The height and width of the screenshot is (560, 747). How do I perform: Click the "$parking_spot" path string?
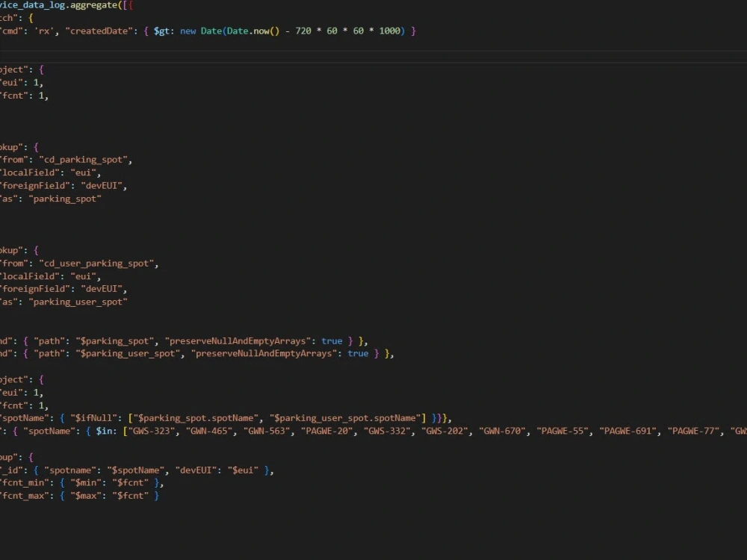click(115, 341)
